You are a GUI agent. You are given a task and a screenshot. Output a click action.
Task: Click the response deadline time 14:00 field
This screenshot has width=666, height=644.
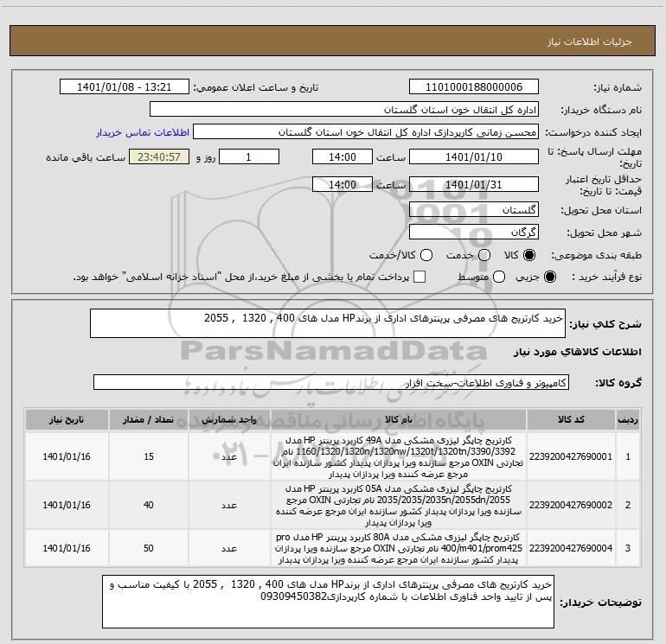coord(343,156)
